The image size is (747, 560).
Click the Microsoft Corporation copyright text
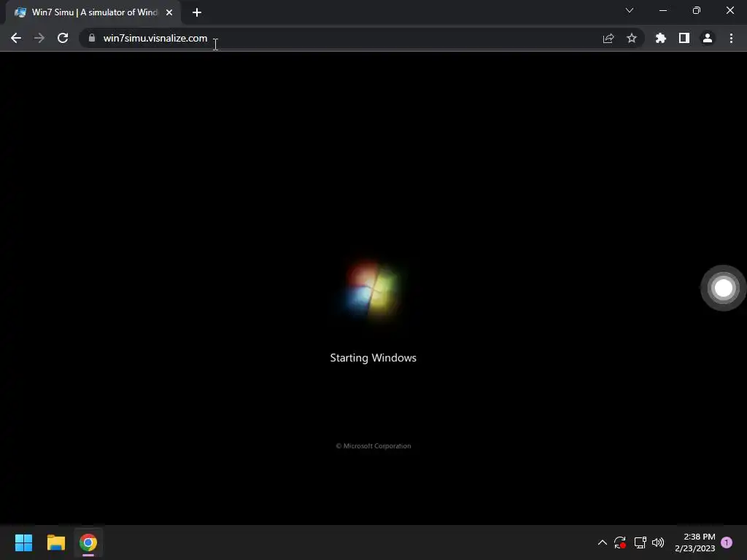click(x=373, y=446)
